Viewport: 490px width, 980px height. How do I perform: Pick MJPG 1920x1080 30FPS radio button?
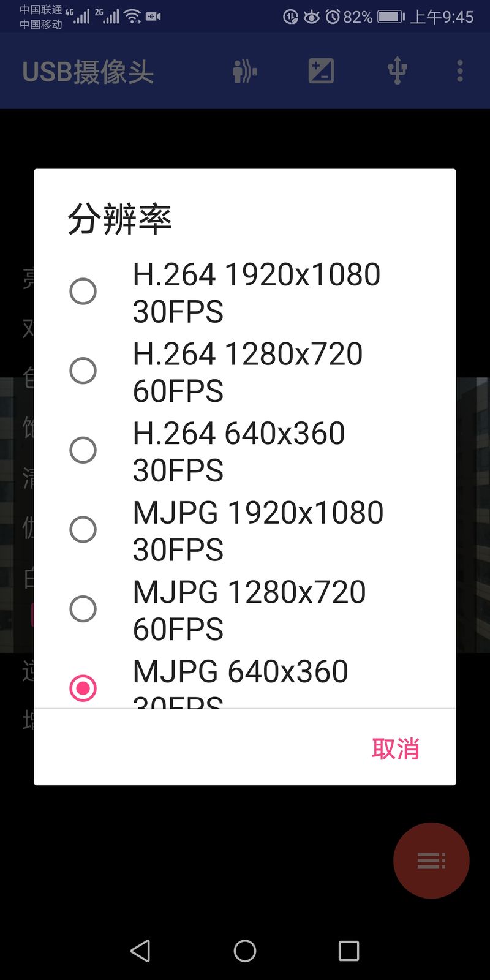(83, 530)
